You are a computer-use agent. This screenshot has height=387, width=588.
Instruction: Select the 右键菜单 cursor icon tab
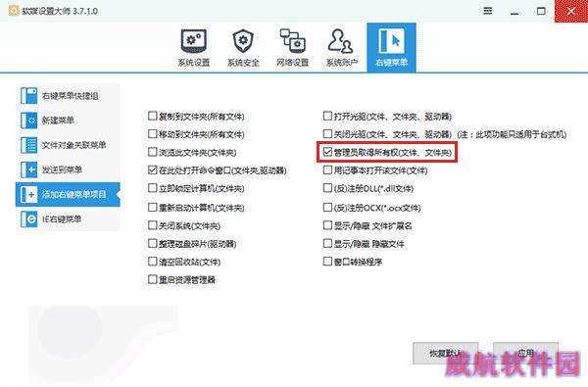click(391, 47)
